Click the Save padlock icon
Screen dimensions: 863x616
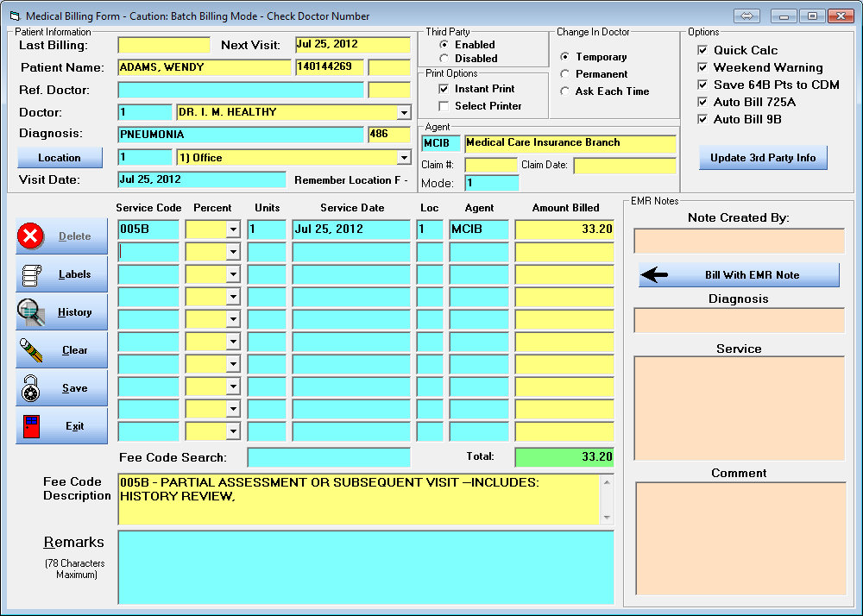pos(31,388)
